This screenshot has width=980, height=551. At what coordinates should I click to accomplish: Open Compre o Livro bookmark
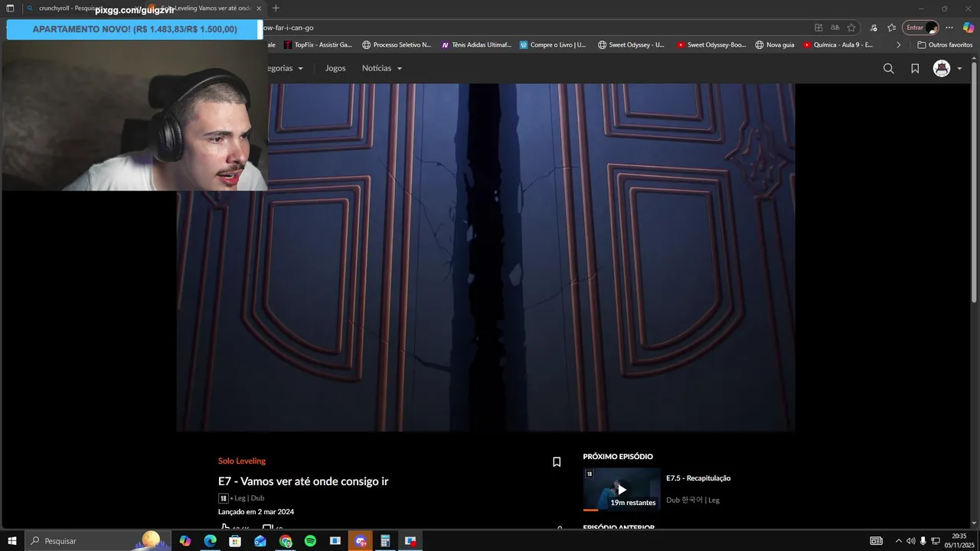tap(553, 45)
